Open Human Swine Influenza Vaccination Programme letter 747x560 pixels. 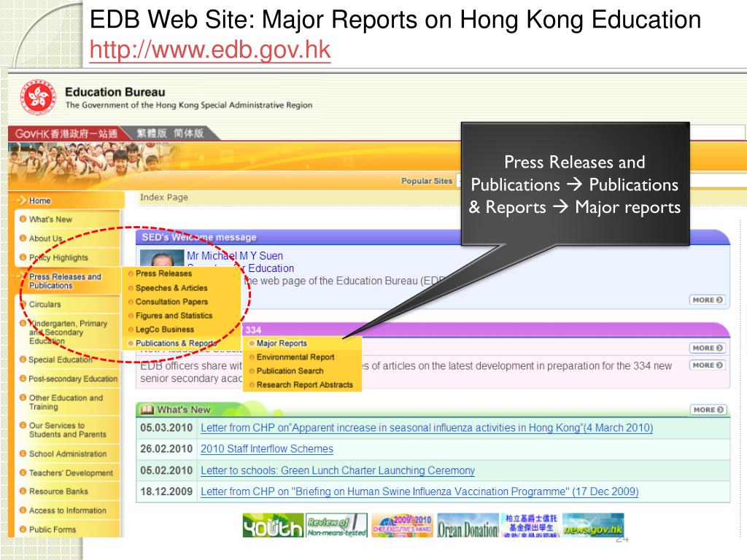419,491
